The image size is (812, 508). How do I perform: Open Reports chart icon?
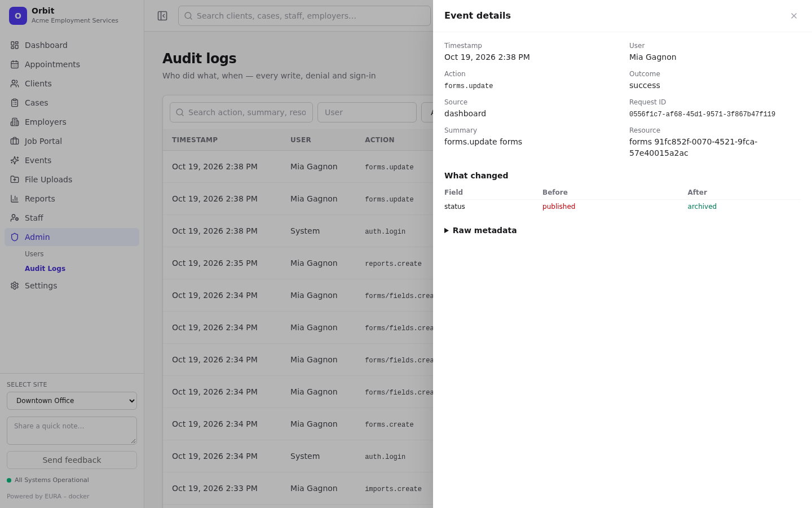click(15, 199)
